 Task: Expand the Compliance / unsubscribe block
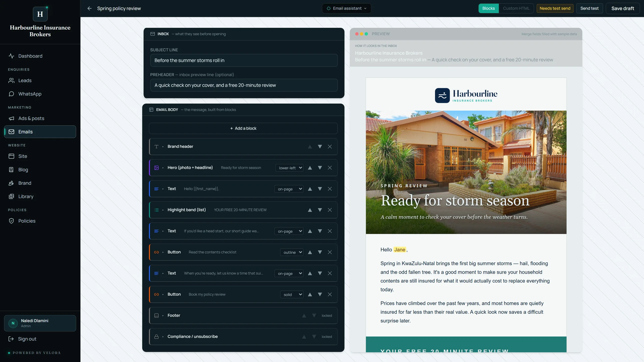[x=163, y=337]
